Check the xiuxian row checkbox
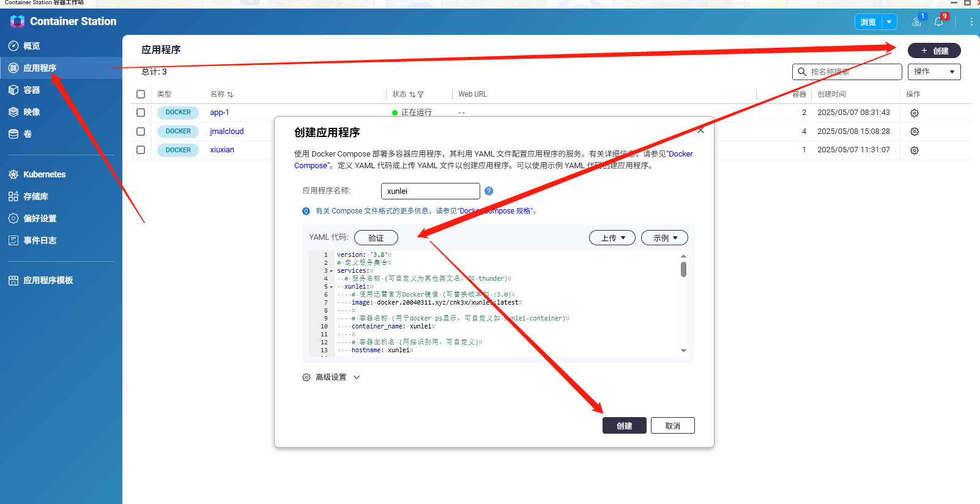The image size is (980, 504). [x=141, y=150]
